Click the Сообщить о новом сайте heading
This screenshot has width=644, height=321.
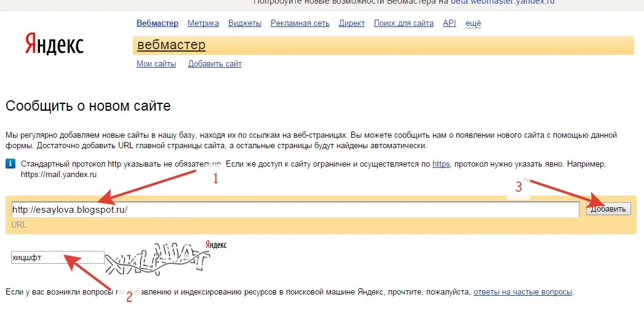88,106
